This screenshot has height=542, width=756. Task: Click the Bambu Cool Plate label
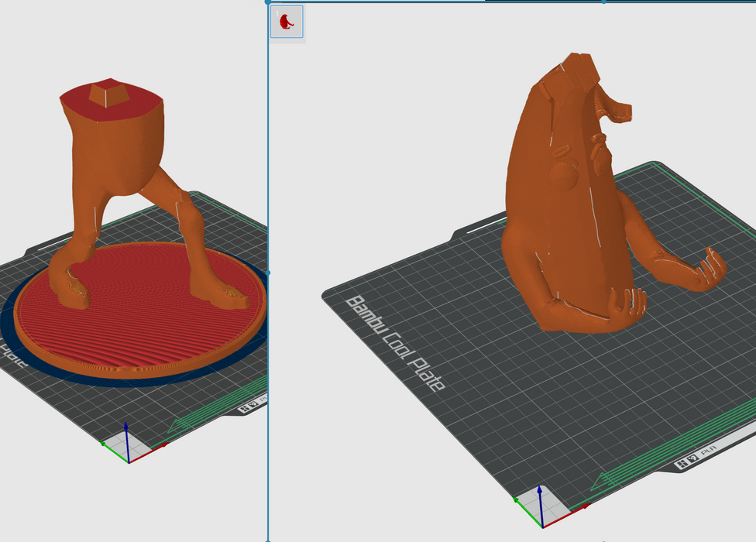click(393, 342)
